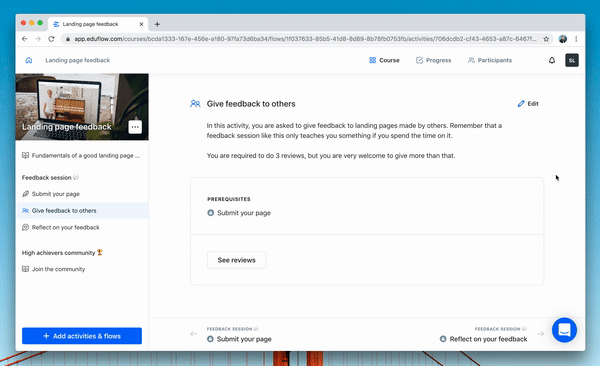Click the browser forward arrow
This screenshot has width=600, height=366.
tap(38, 39)
